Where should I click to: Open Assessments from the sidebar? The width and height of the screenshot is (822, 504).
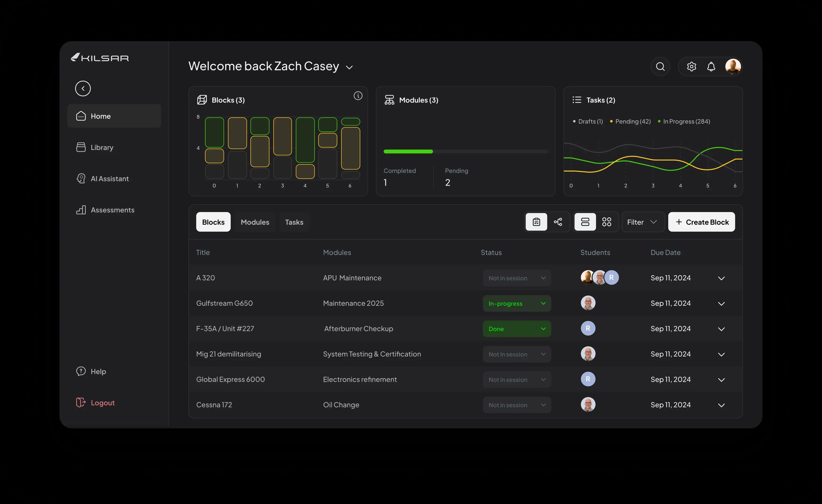pyautogui.click(x=112, y=210)
